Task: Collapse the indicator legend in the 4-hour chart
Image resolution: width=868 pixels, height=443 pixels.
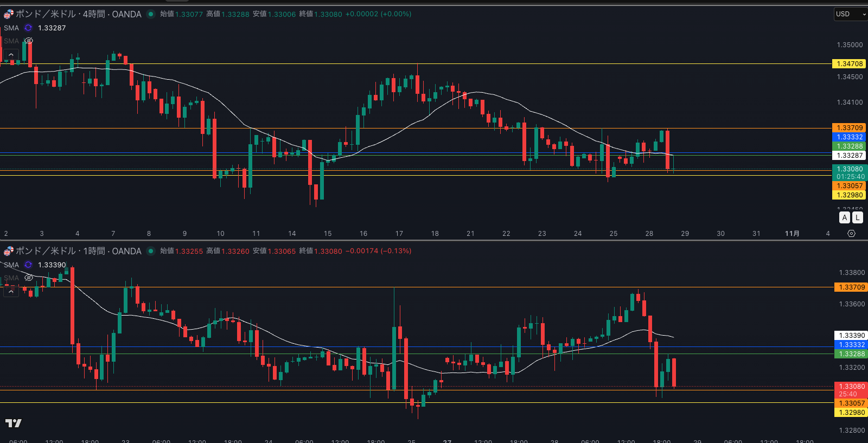Action: [11, 54]
